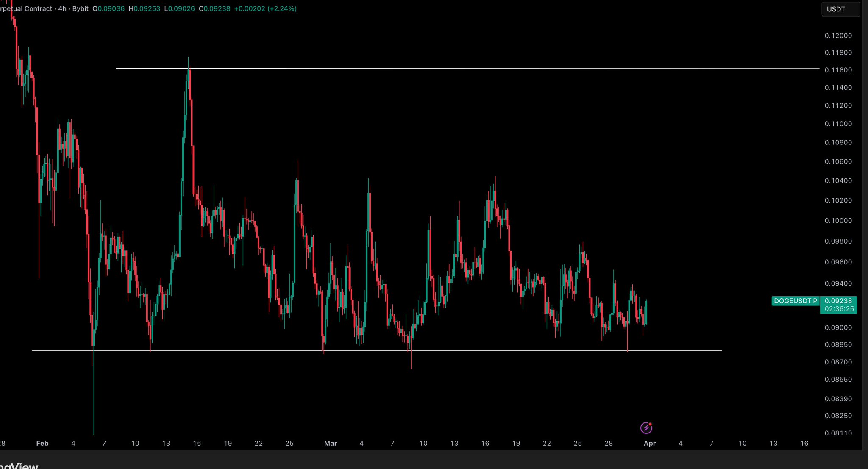Click the Apr label on time axis
Screen dimensions: 868x469
[x=649, y=443]
